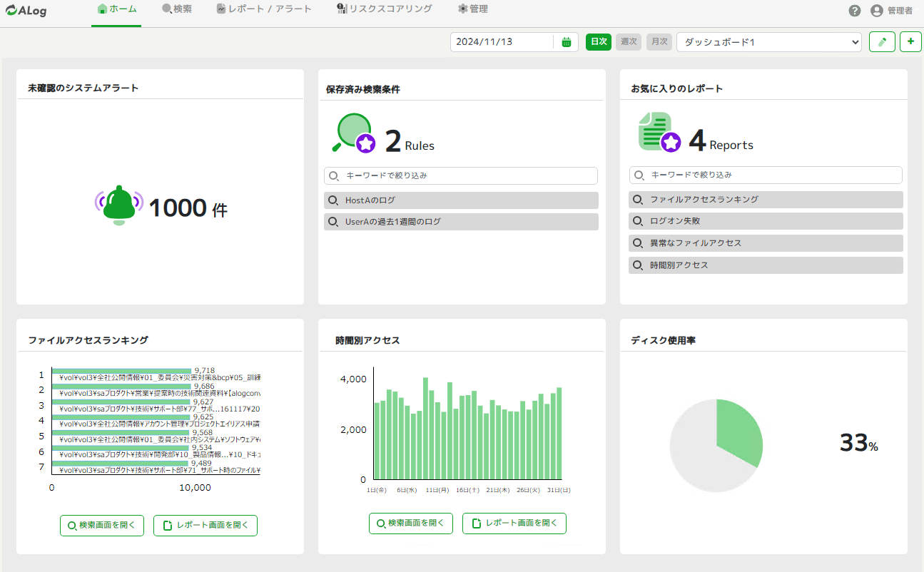Image resolution: width=924 pixels, height=572 pixels.
Task: Go to the ホーム tab
Action: [116, 9]
